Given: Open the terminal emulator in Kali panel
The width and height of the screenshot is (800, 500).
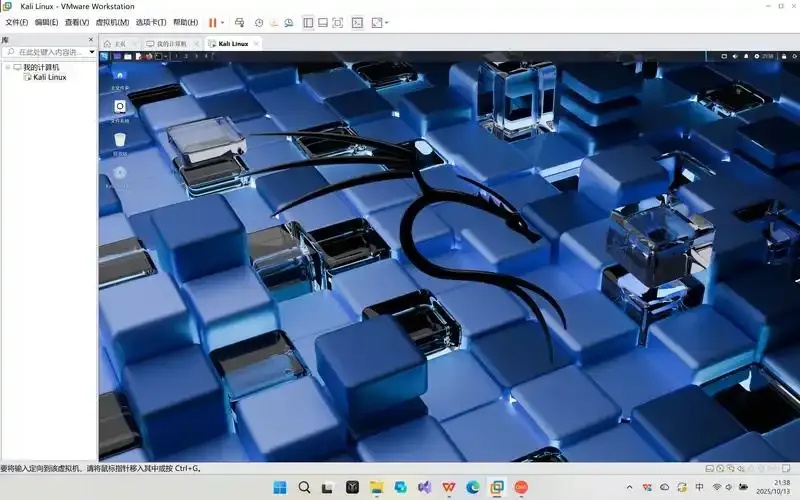Looking at the screenshot, I should [159, 56].
